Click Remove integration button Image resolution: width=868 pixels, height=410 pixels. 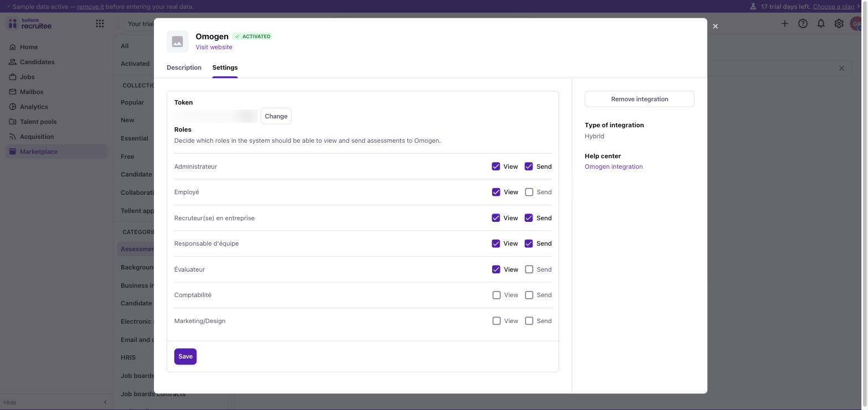(x=639, y=99)
